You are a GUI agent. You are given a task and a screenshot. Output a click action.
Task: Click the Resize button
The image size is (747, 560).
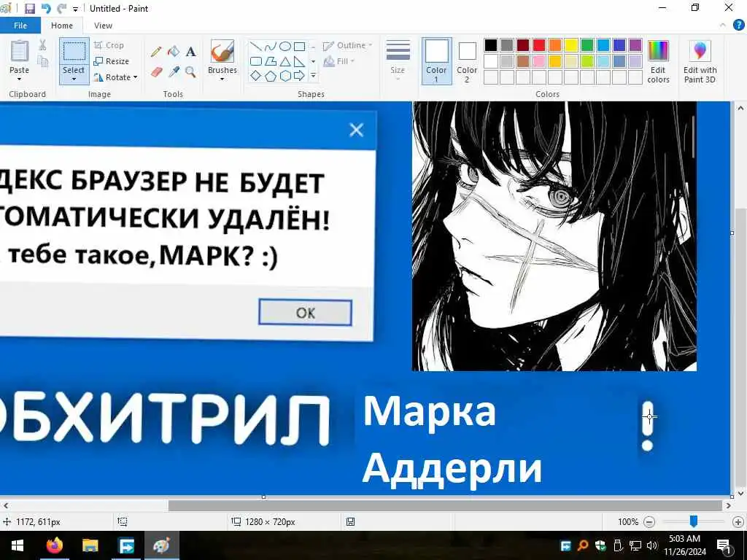(x=112, y=61)
